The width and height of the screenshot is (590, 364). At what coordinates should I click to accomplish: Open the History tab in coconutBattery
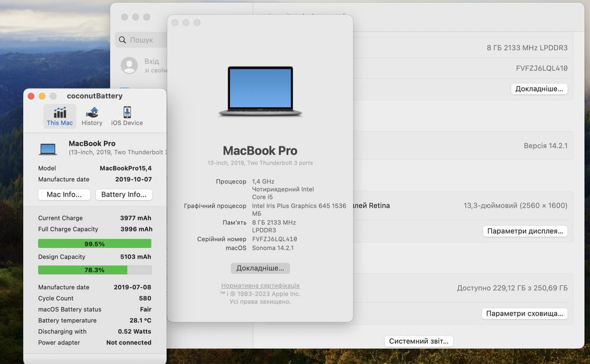pos(92,116)
